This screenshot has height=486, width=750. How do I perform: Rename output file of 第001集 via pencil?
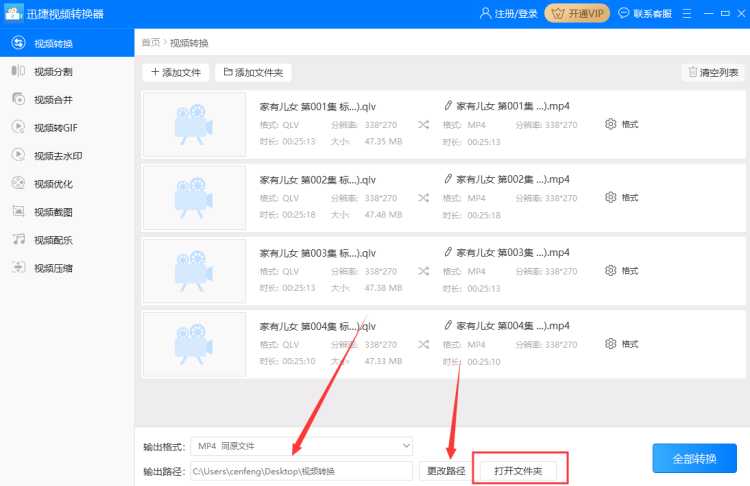click(x=448, y=106)
